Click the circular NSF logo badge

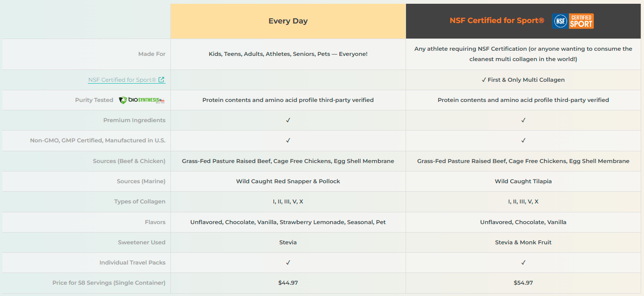[560, 21]
